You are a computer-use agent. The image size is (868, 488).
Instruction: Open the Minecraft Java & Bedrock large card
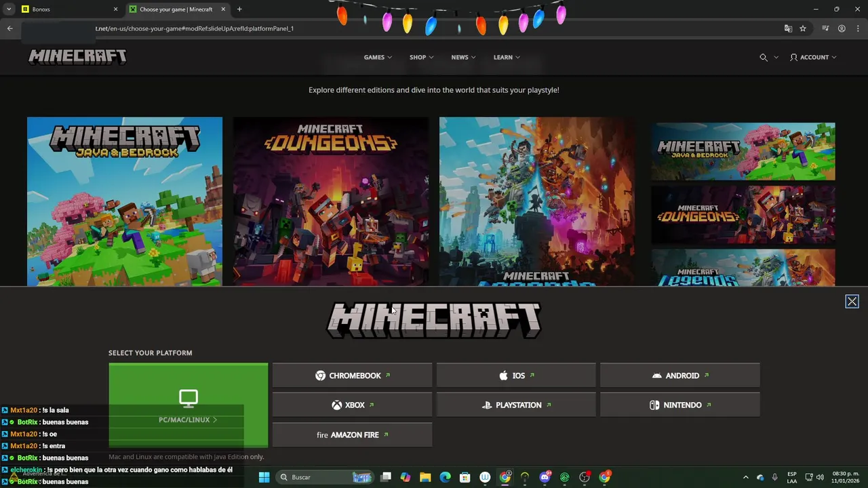click(x=125, y=201)
